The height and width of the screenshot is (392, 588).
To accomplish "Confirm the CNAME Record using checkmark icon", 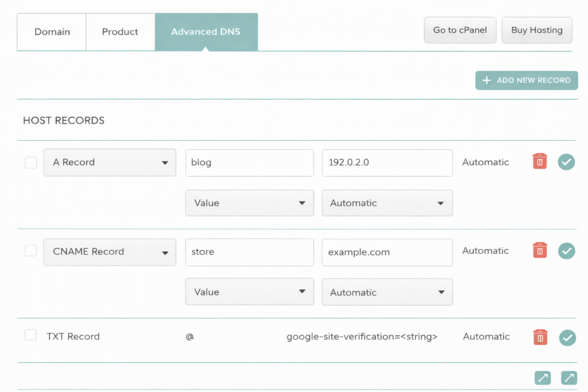I will point(566,251).
